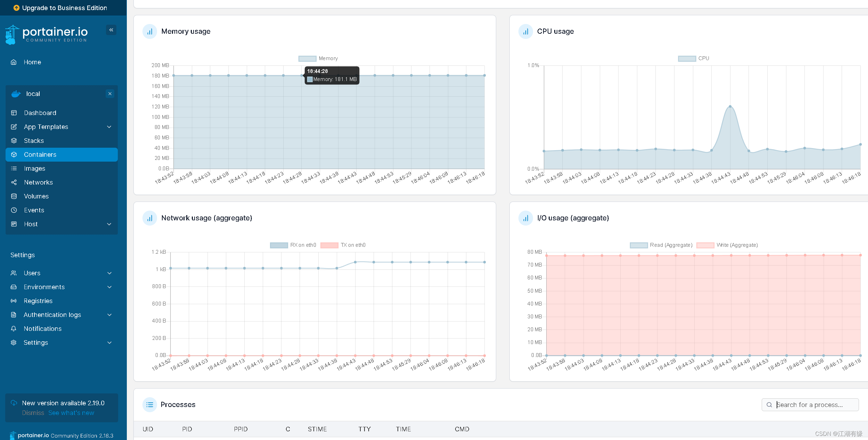Toggle Memory series in chart legend
This screenshot has width=868, height=440.
(x=318, y=58)
